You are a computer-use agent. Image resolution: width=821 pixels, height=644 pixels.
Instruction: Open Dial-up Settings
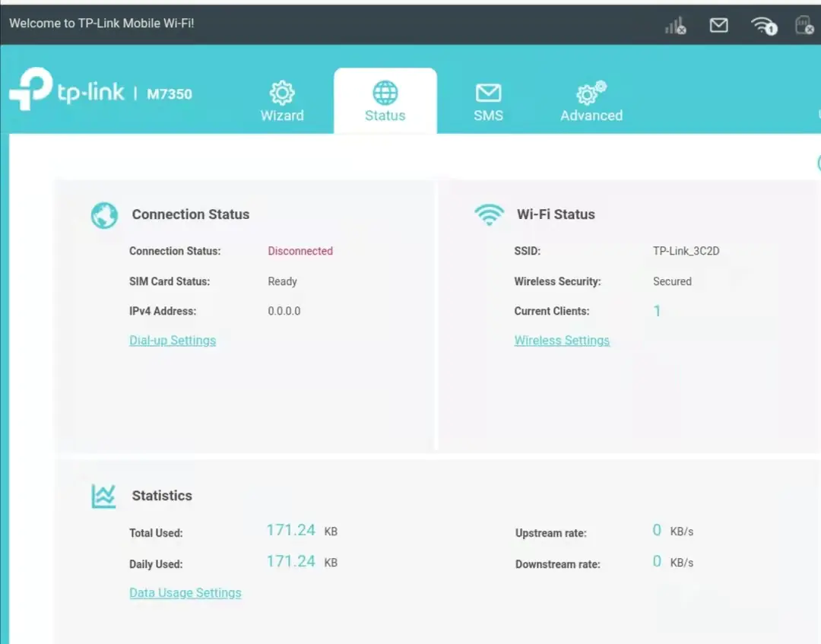coord(173,340)
